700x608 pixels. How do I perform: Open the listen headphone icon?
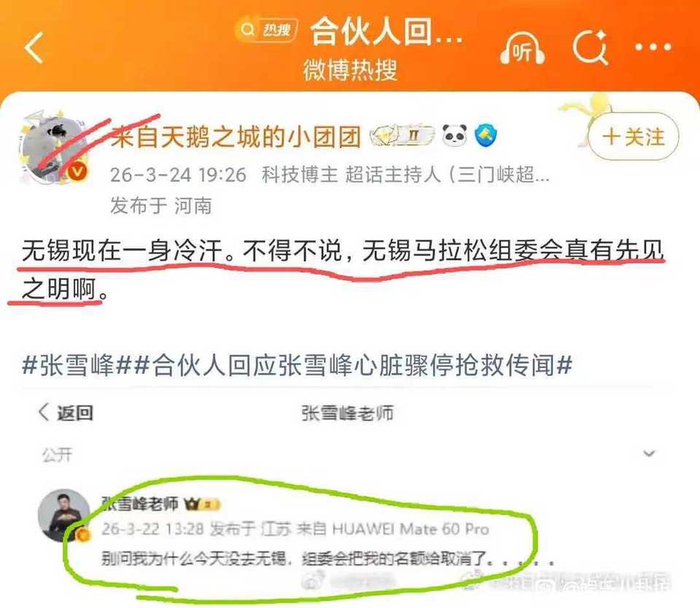(x=522, y=47)
